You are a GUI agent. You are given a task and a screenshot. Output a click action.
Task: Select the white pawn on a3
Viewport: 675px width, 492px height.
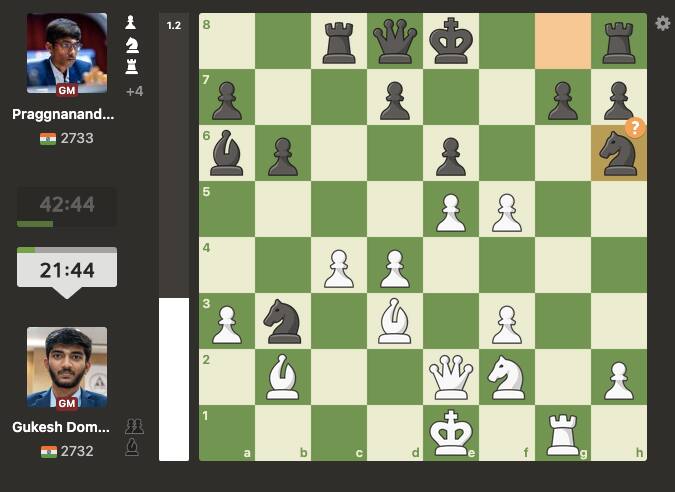tap(227, 325)
